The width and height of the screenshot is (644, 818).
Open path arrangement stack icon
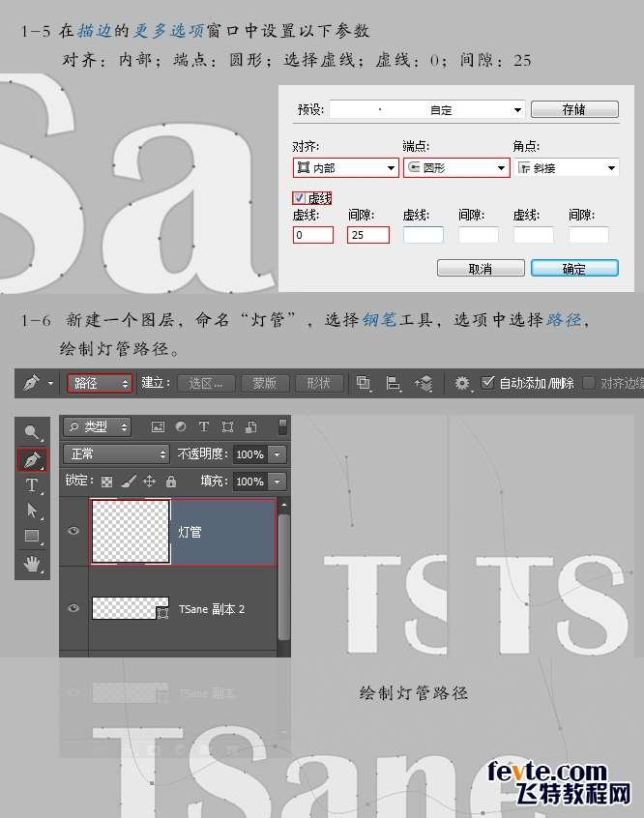[x=424, y=384]
